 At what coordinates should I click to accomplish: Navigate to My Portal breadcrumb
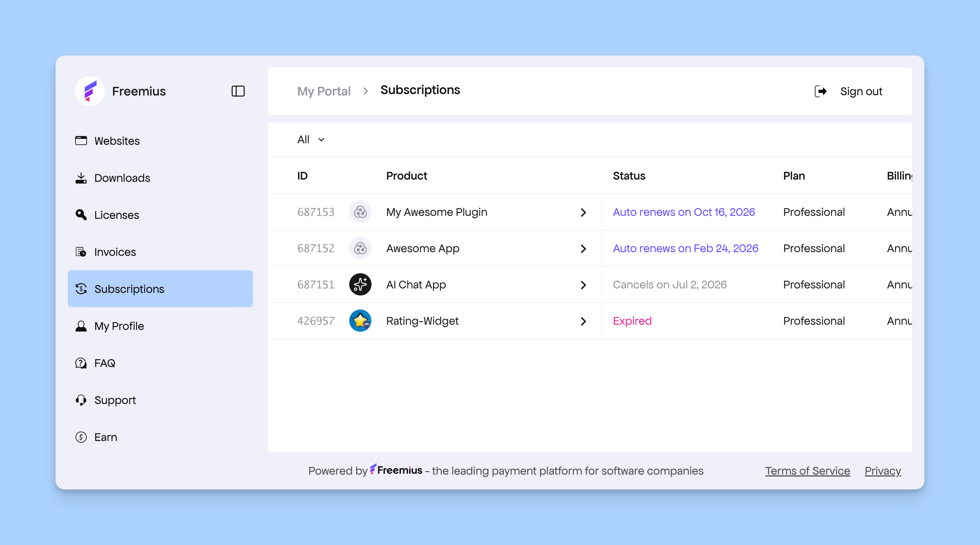(x=323, y=91)
